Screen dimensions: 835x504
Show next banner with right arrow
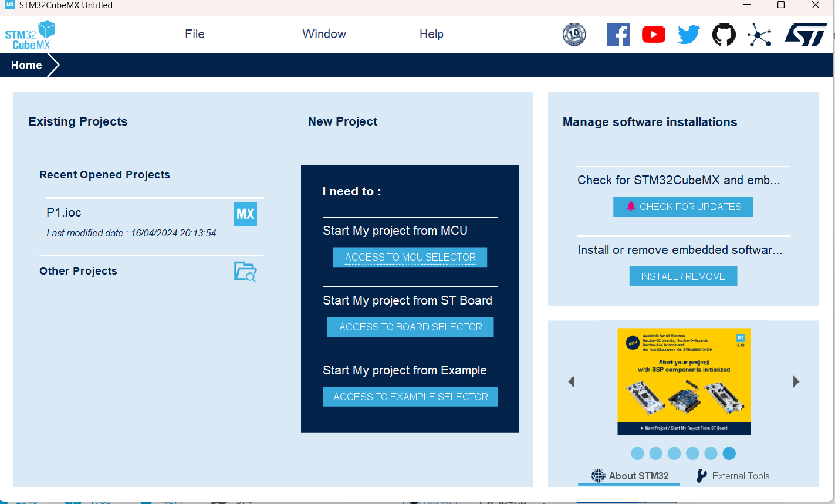(796, 381)
